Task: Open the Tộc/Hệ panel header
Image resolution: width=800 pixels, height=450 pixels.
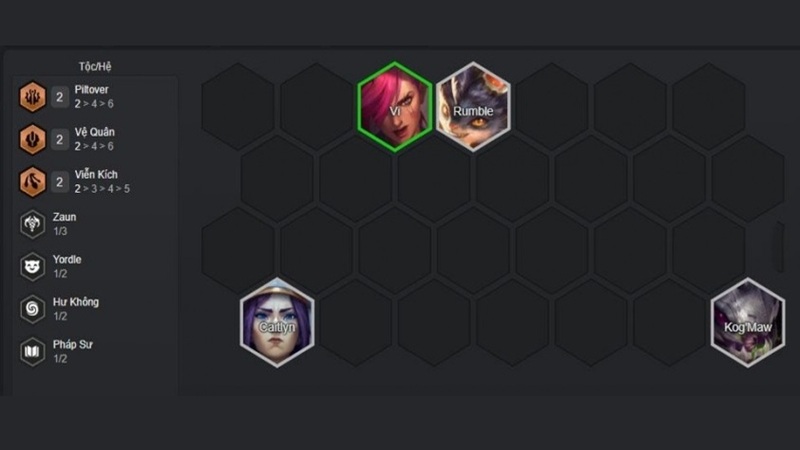Action: point(95,66)
